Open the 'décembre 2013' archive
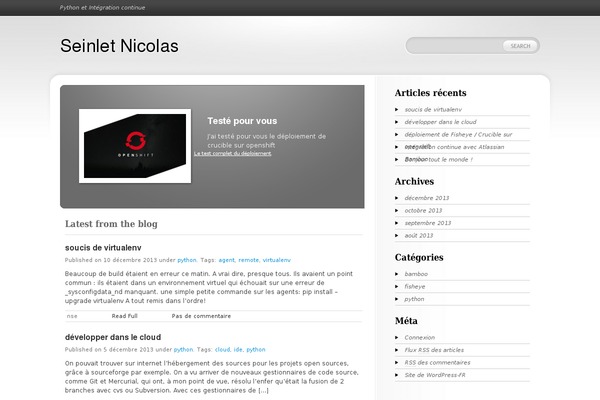This screenshot has width=600, height=400. pyautogui.click(x=427, y=198)
